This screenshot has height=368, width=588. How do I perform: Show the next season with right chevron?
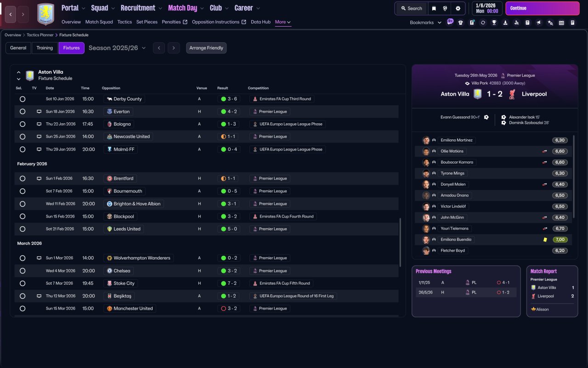(173, 48)
